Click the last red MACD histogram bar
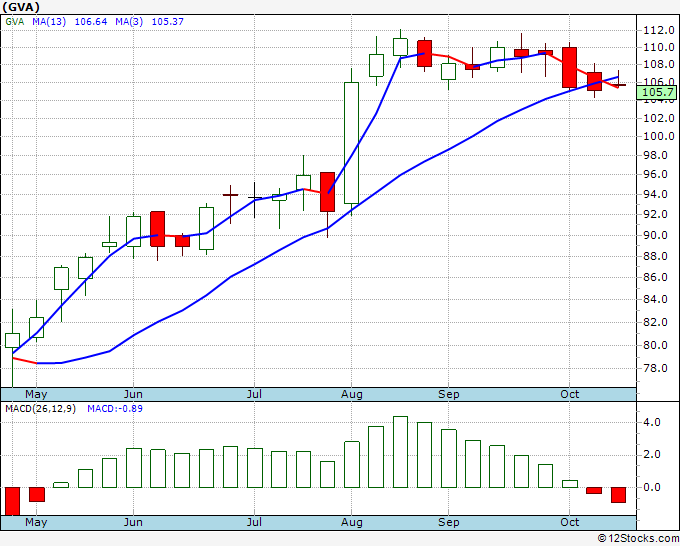The image size is (680, 546). coord(618,495)
